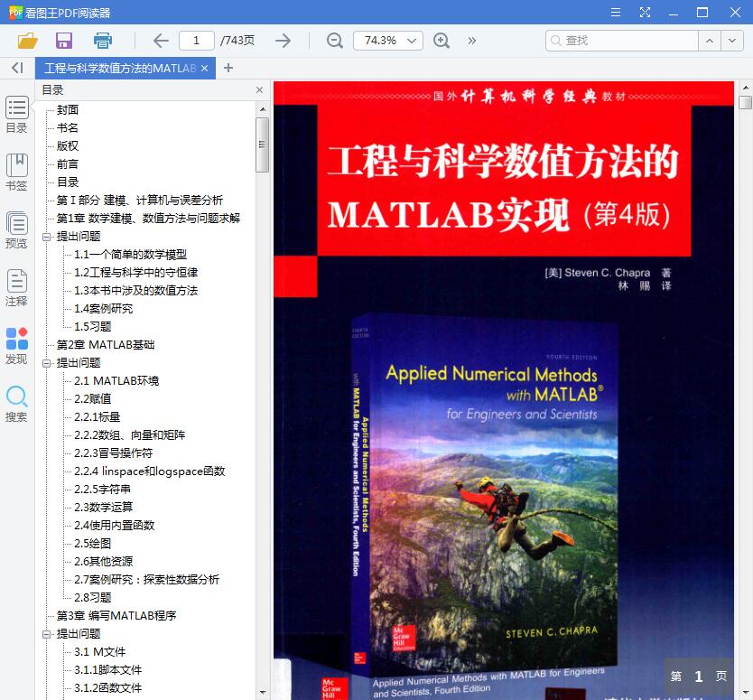Screen dimensions: 753x700
Task: Click the outline panel scrollbar thumb
Action: pos(262,145)
